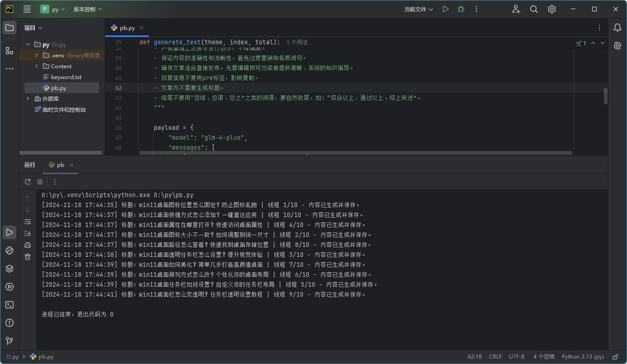The image size is (627, 364).
Task: Open Python 3.13 (py) interpreter selector
Action: point(583,357)
